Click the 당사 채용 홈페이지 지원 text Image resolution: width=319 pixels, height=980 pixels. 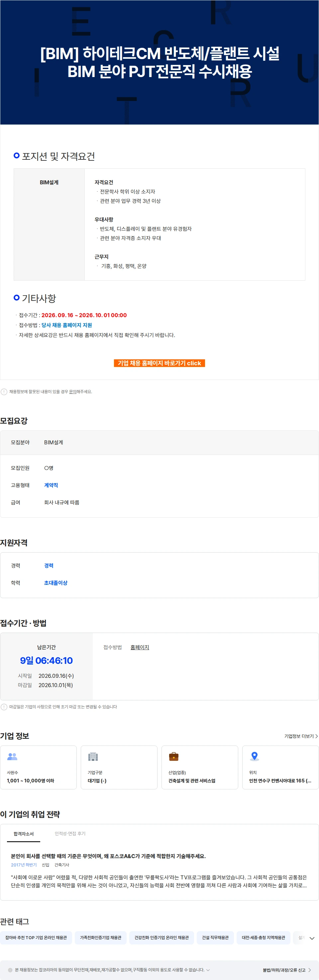coord(66,325)
